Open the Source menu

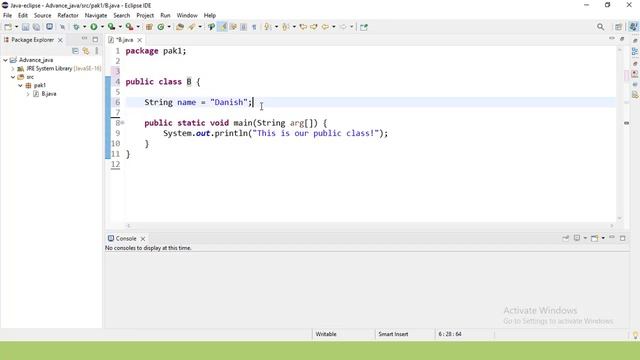[x=42, y=16]
